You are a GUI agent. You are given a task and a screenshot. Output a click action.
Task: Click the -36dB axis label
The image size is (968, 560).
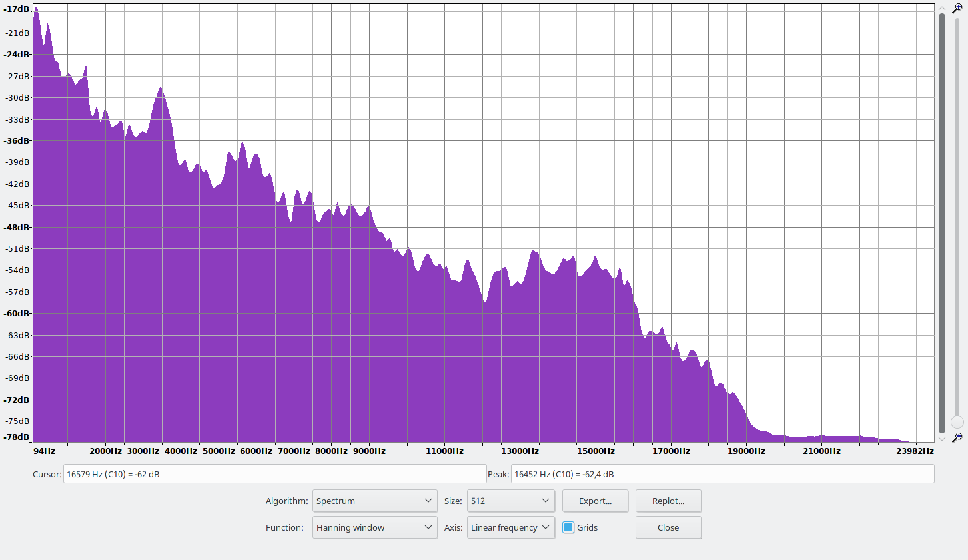pyautogui.click(x=17, y=140)
